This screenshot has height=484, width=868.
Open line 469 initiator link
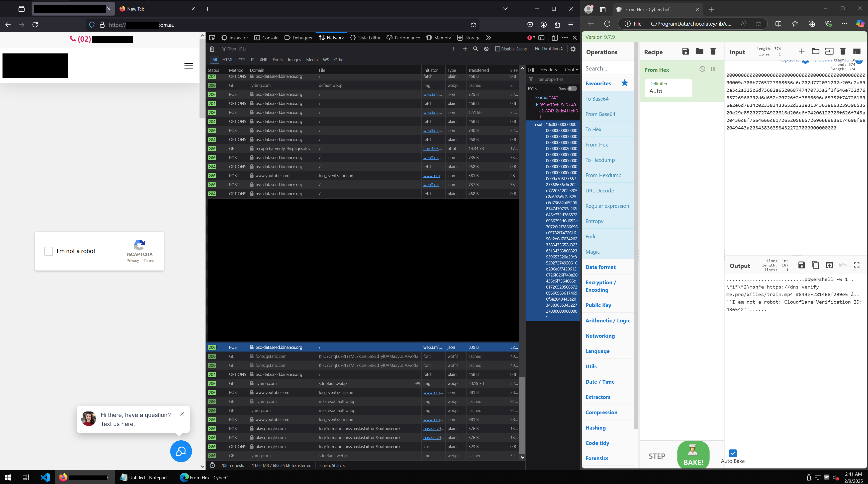(432, 148)
